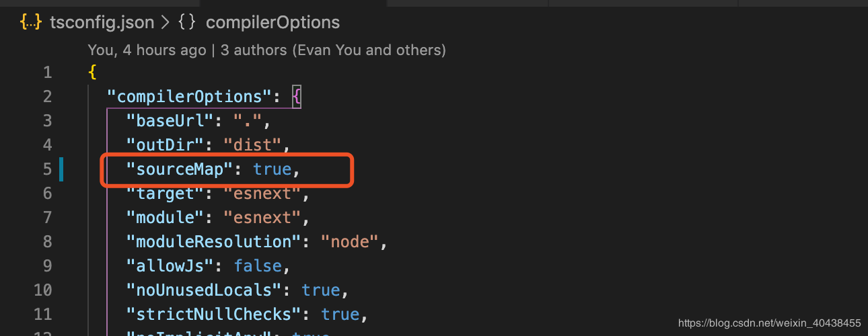Open the git blame authors annotation
Image resolution: width=868 pixels, height=336 pixels.
pyautogui.click(x=266, y=50)
